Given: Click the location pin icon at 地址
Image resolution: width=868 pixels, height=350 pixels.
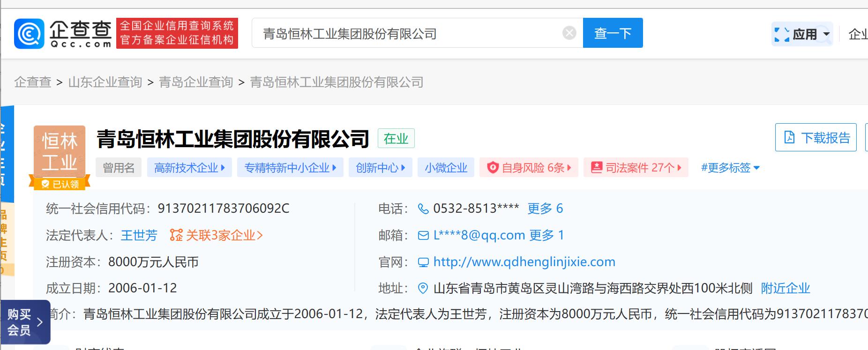Looking at the screenshot, I should pyautogui.click(x=423, y=289).
